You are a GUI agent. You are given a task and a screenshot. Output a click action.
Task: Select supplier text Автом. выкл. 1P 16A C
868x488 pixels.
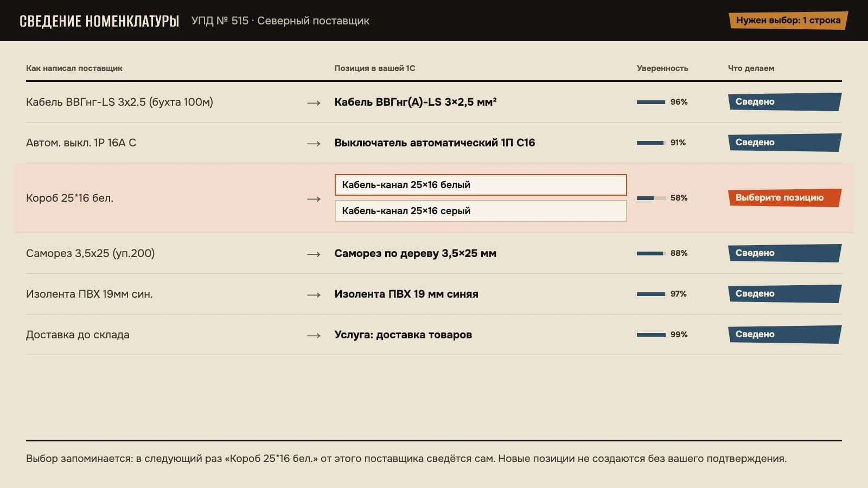[81, 143]
